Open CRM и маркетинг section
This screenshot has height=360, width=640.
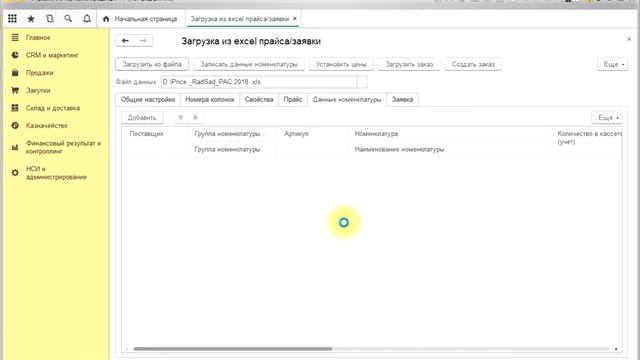coord(52,55)
